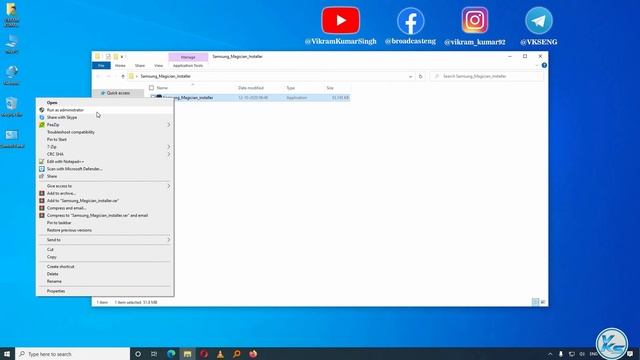640x360 pixels.
Task: Choose Add to archive
Action: (x=61, y=193)
